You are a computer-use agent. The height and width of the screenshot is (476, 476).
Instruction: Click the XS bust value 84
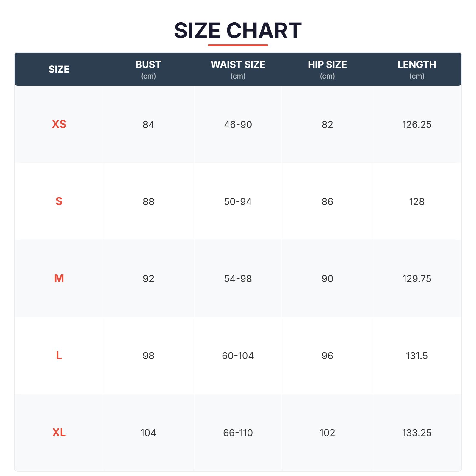[148, 124]
